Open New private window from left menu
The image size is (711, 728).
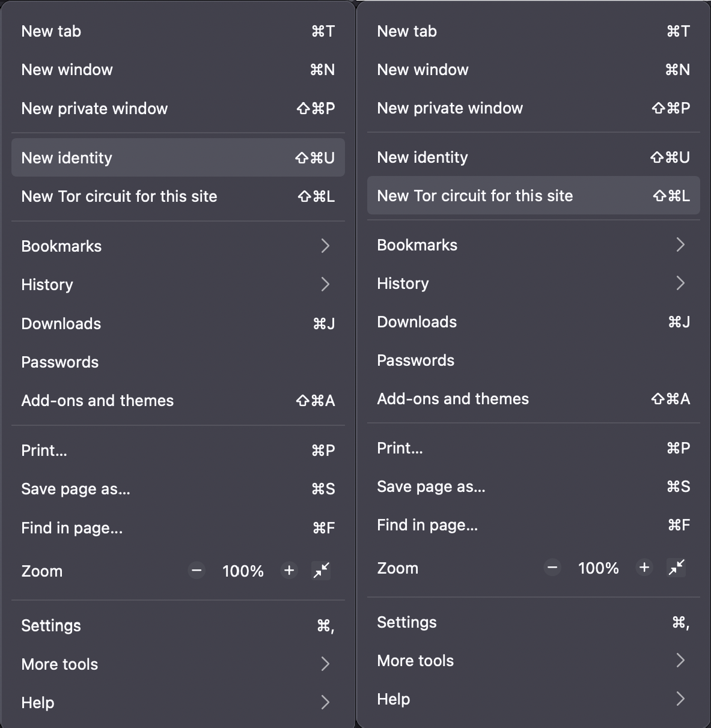pyautogui.click(x=178, y=109)
